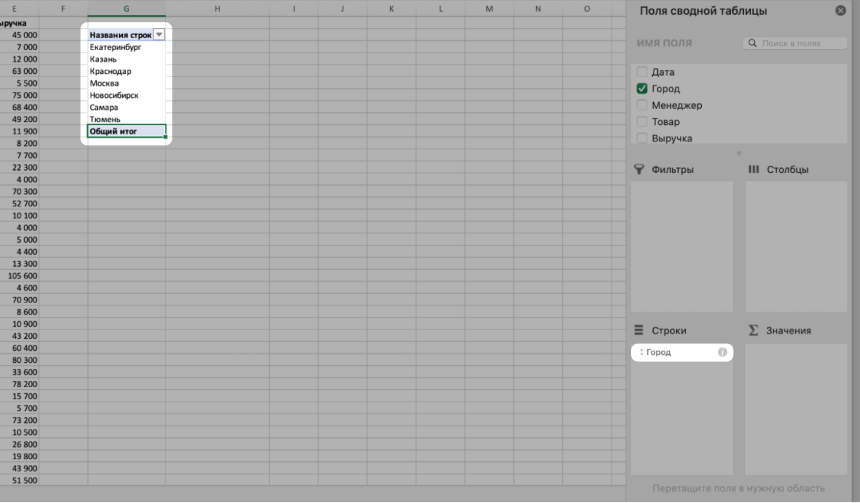This screenshot has width=860, height=503.
Task: Tick the Менеджер field checkbox
Action: 642,105
